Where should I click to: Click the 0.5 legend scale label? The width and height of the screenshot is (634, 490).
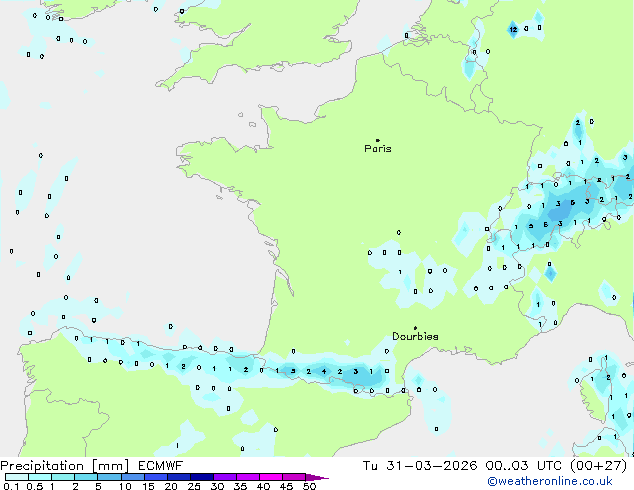click(34, 486)
